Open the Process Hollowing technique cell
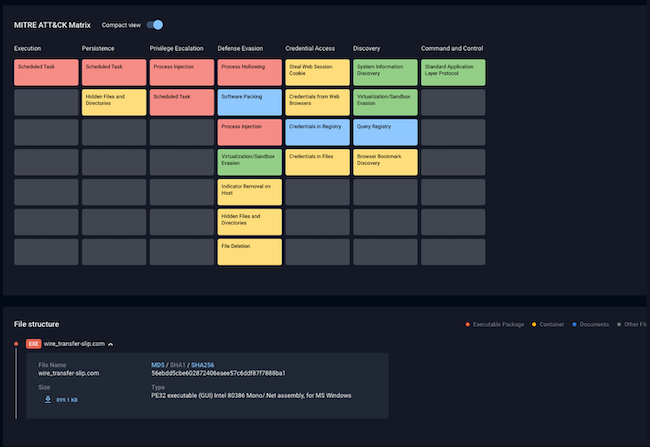The height and width of the screenshot is (447, 650). pos(250,73)
